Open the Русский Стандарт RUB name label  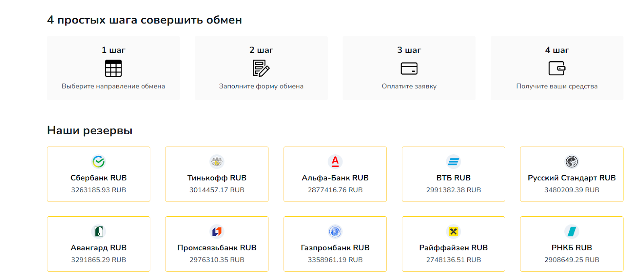572,178
